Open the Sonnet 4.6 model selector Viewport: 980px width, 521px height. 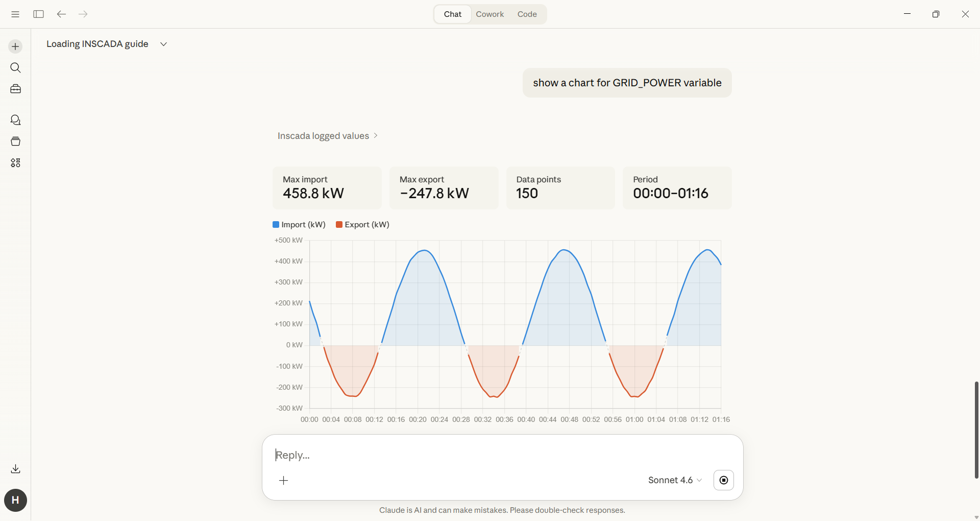coord(675,480)
